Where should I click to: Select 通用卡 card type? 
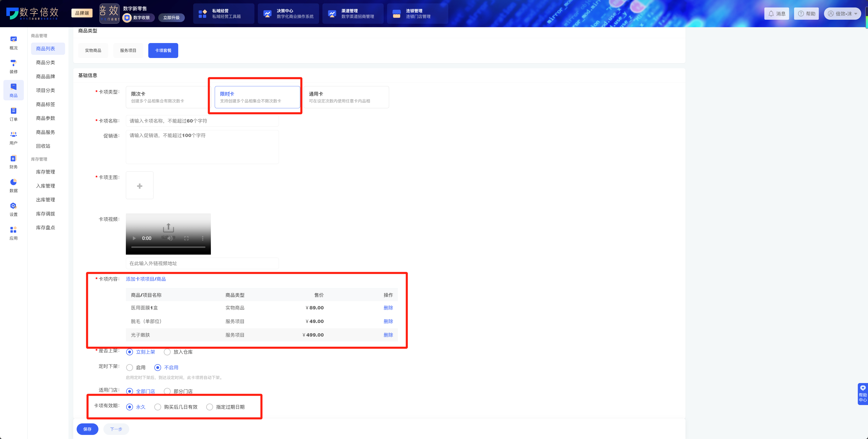point(346,97)
